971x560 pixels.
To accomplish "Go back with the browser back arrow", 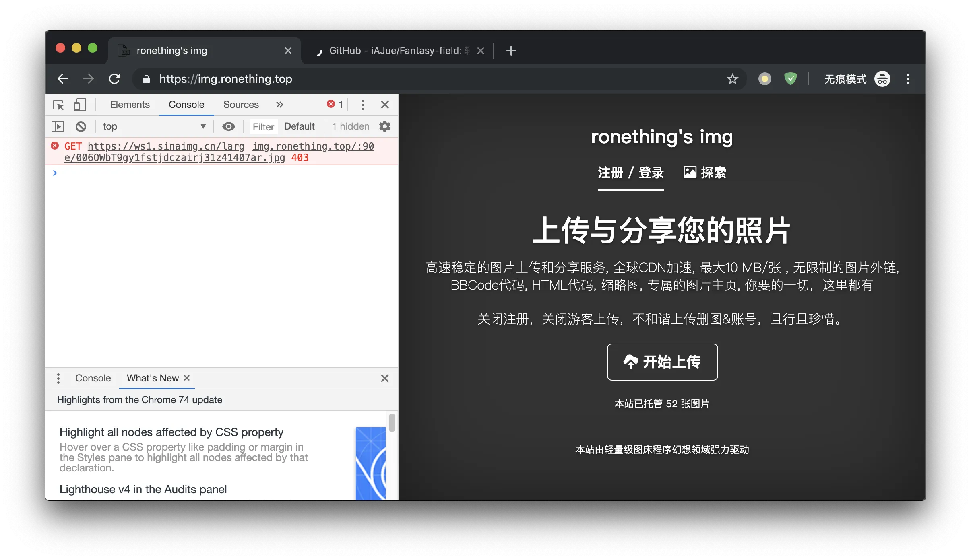I will pos(63,79).
